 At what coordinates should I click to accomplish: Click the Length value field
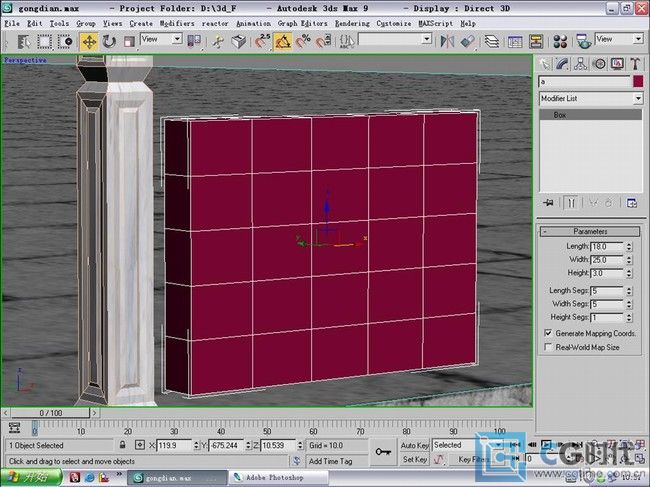[607, 247]
